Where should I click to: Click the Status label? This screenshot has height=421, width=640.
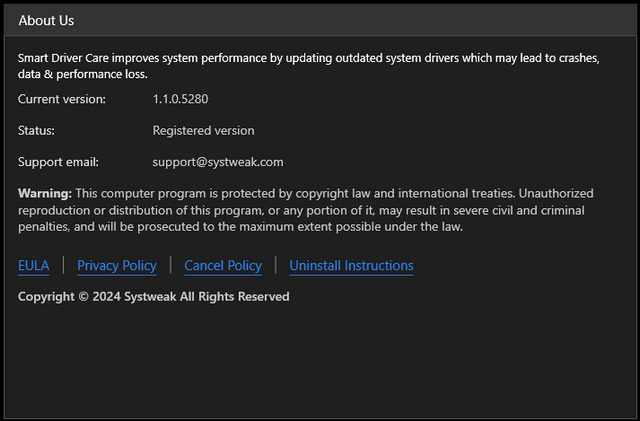click(x=36, y=130)
